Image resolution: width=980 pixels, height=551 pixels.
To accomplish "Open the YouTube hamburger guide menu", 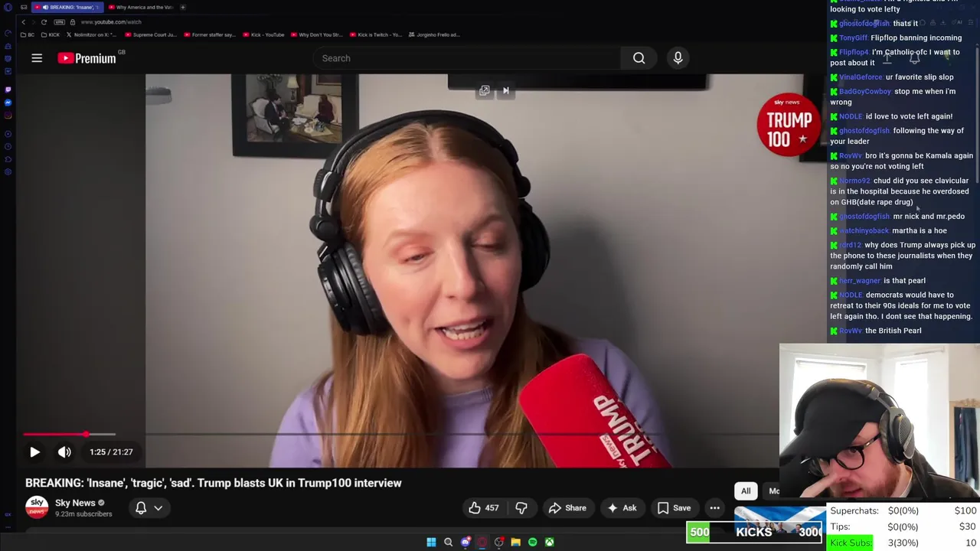I will pyautogui.click(x=37, y=58).
